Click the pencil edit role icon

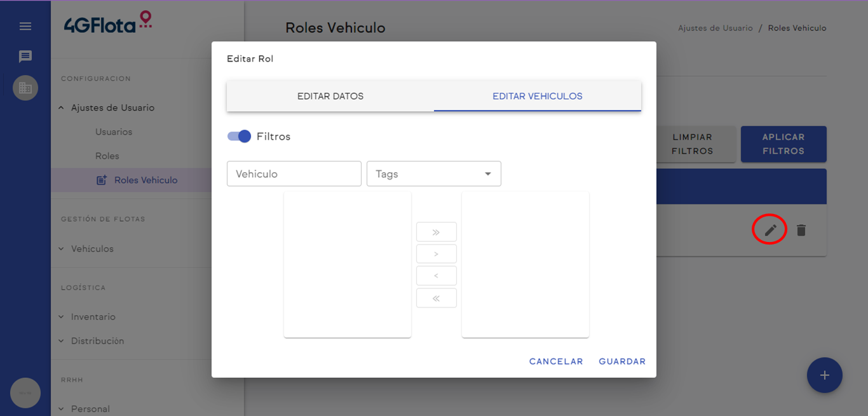click(770, 230)
